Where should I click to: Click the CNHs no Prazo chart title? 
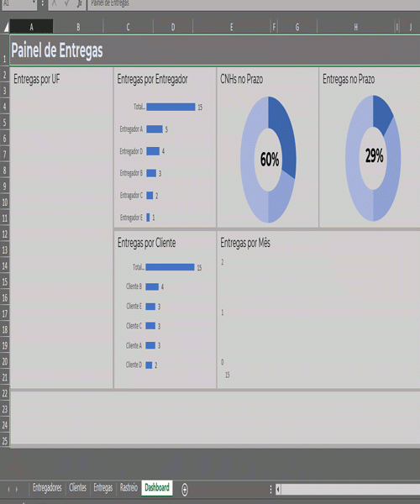[242, 79]
